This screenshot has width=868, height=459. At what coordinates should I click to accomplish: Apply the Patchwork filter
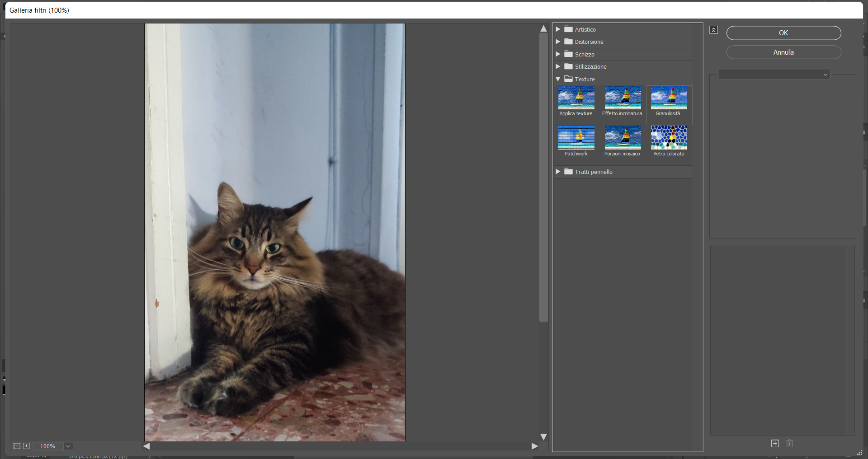(576, 137)
